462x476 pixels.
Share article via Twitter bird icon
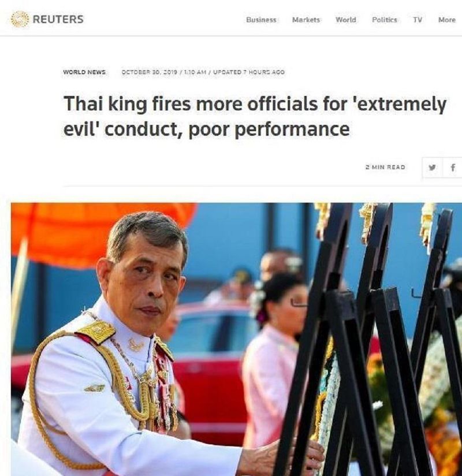[432, 168]
